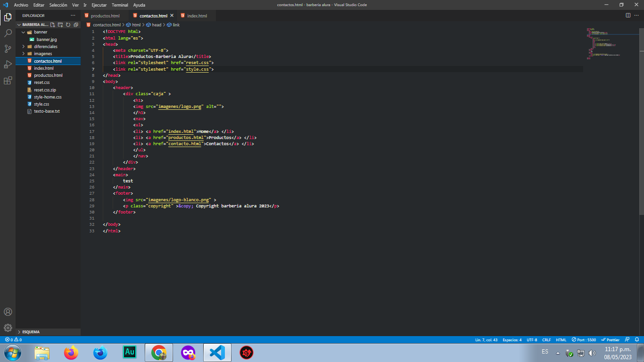644x362 pixels.
Task: Open Thunderbird from the taskbar
Action: coord(100,353)
